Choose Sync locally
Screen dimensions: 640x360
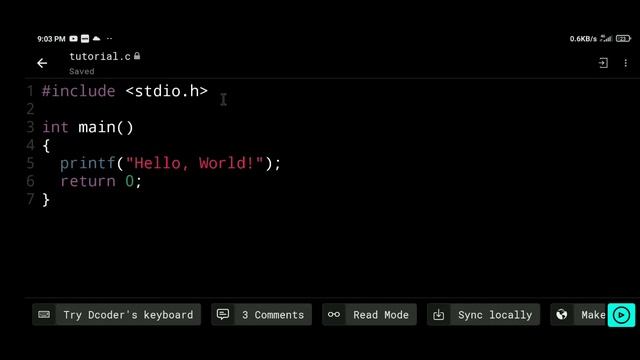coord(483,315)
